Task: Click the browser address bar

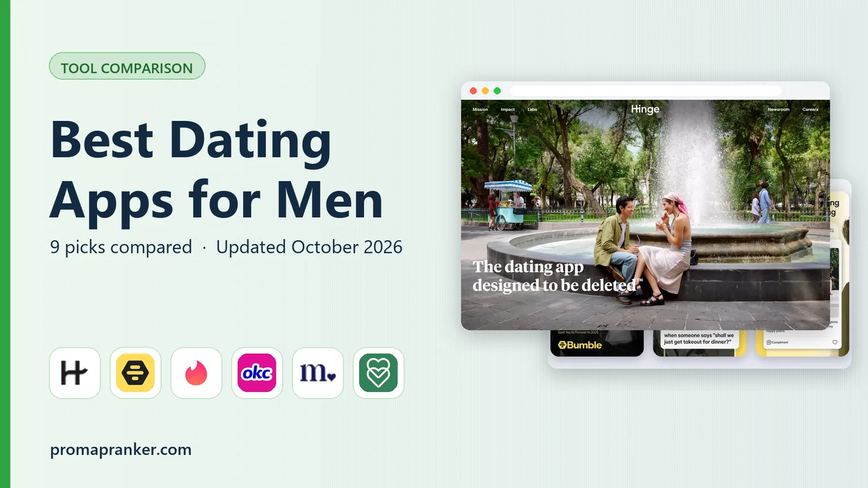Action: point(646,91)
